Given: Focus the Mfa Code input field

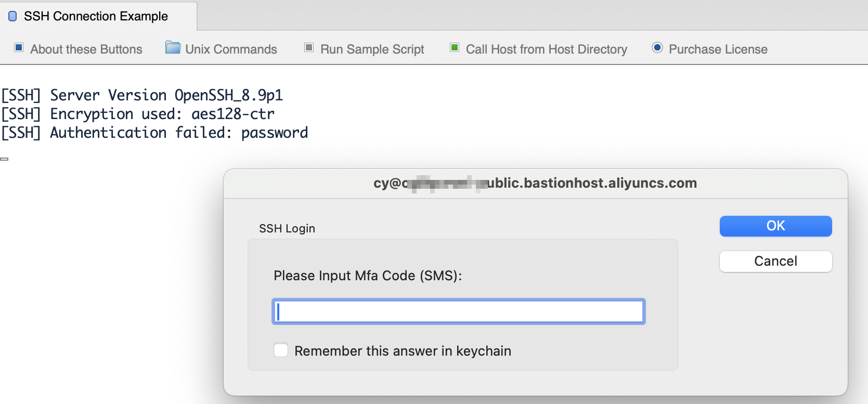Looking at the screenshot, I should pyautogui.click(x=458, y=311).
